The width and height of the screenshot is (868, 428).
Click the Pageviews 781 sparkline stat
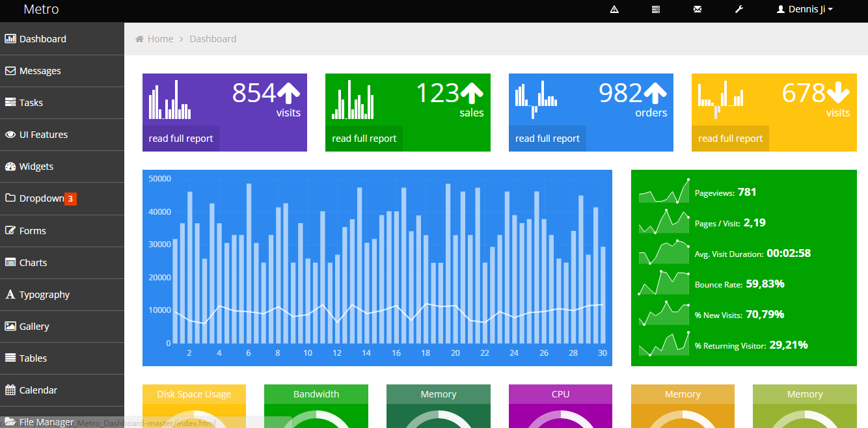coord(698,192)
